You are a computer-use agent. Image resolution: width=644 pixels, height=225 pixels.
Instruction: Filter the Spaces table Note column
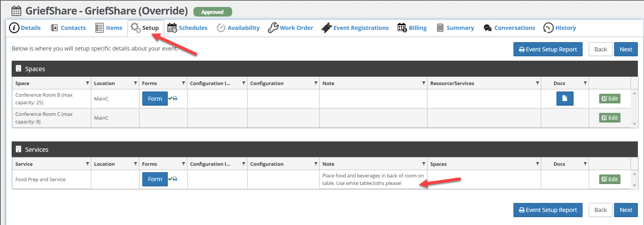[x=424, y=83]
